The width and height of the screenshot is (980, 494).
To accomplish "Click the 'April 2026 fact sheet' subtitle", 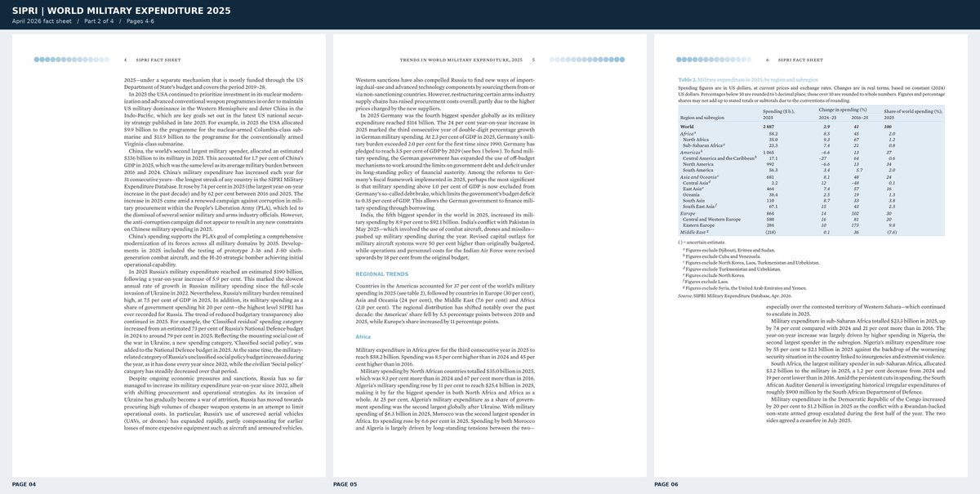I will coord(42,20).
